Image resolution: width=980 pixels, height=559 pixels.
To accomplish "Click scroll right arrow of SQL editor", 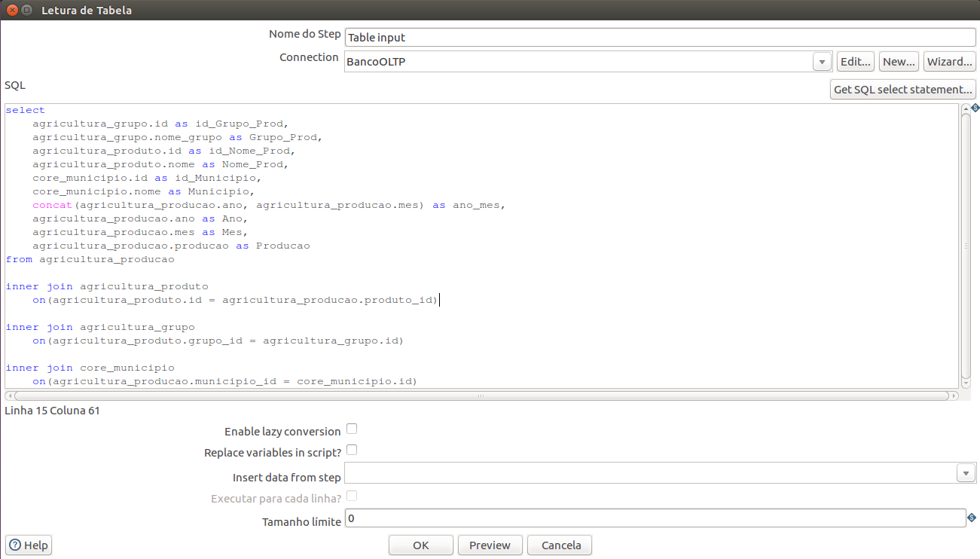I will tap(954, 395).
